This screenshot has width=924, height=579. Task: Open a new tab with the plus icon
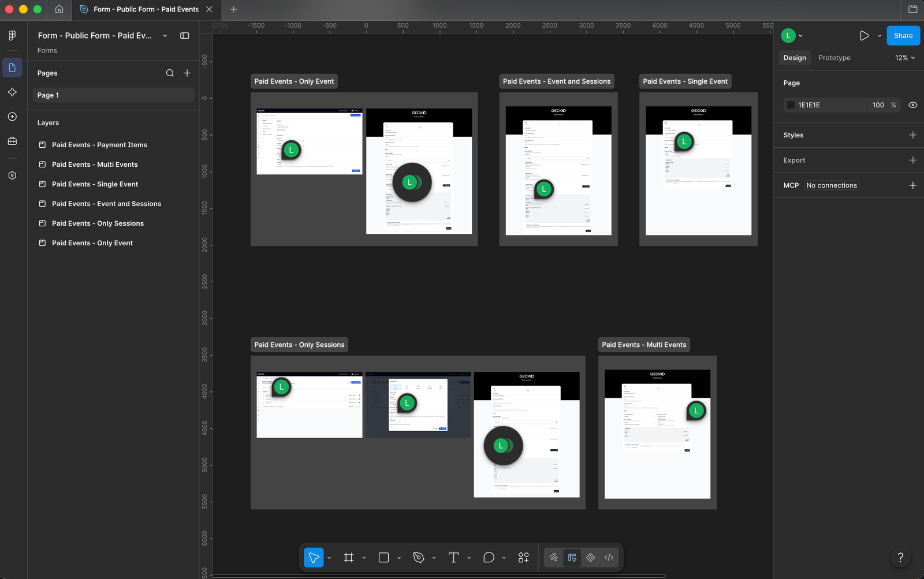pyautogui.click(x=233, y=9)
